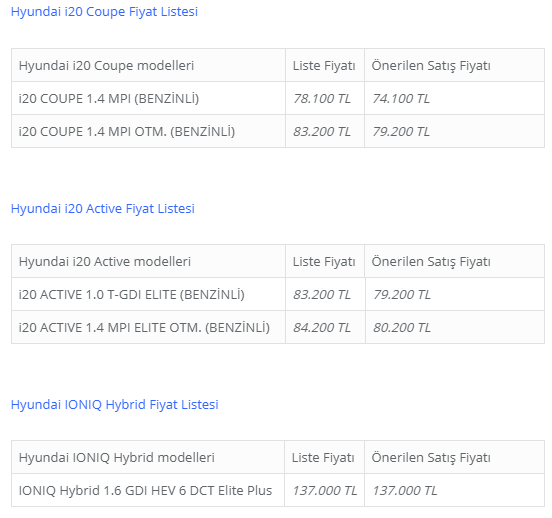Click the Coupe OTM. 79.200 TL suggested price
Image resolution: width=552 pixels, height=518 pixels.
click(401, 132)
